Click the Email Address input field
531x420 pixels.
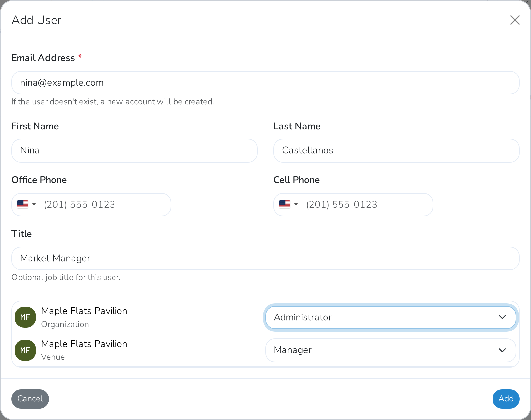tap(265, 83)
